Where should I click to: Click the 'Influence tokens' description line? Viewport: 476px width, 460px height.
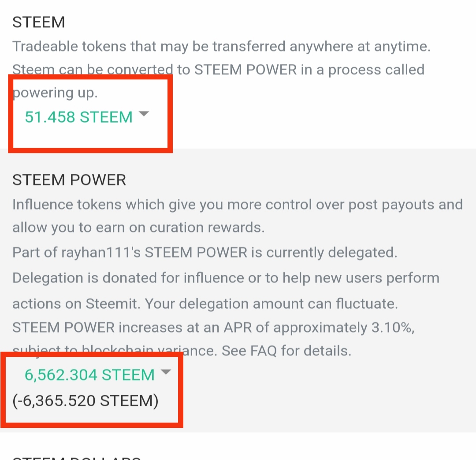coord(238,205)
